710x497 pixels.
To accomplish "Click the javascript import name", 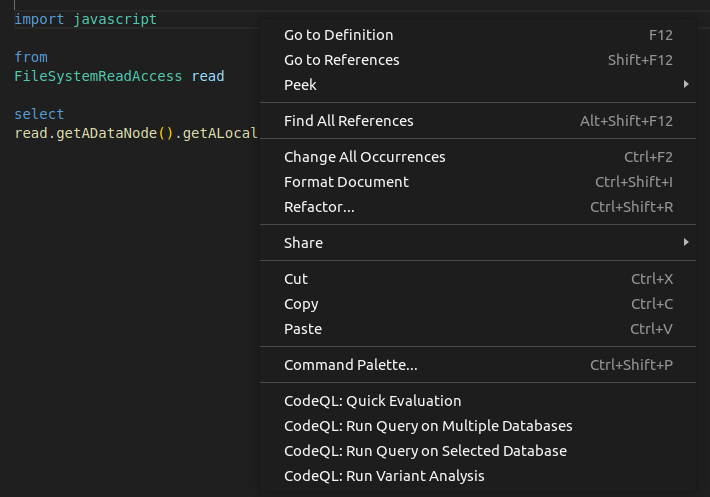I will click(115, 19).
